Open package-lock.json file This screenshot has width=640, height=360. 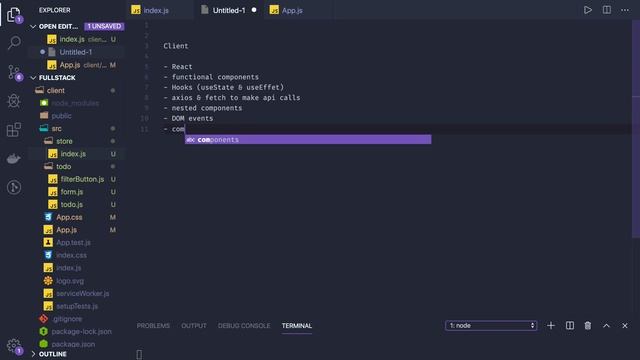coord(76,331)
